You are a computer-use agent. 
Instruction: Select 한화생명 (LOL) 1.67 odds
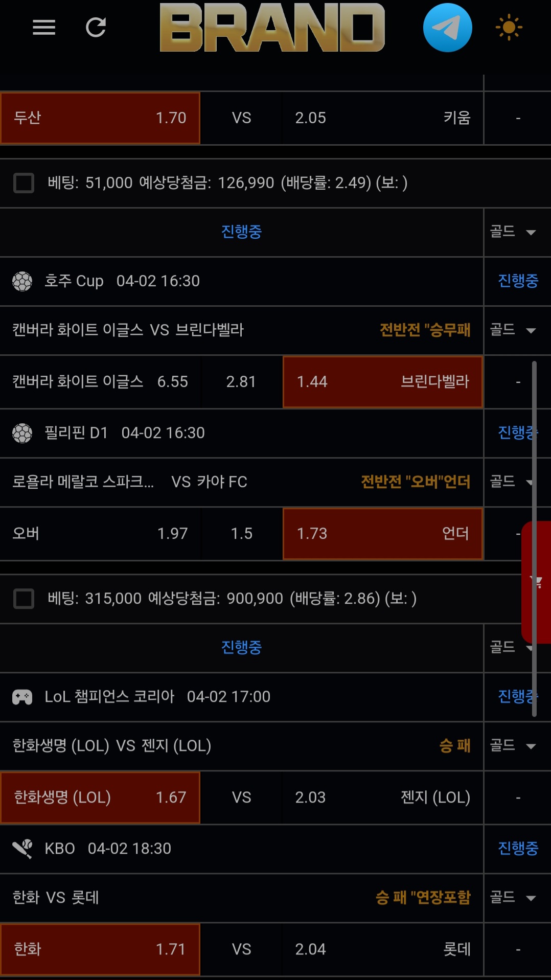[100, 797]
